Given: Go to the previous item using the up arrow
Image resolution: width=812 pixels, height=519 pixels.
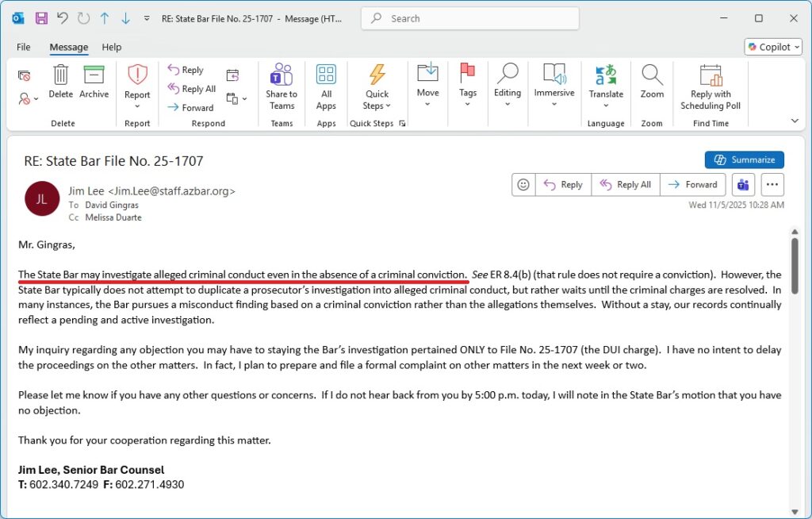Looking at the screenshot, I should (105, 18).
